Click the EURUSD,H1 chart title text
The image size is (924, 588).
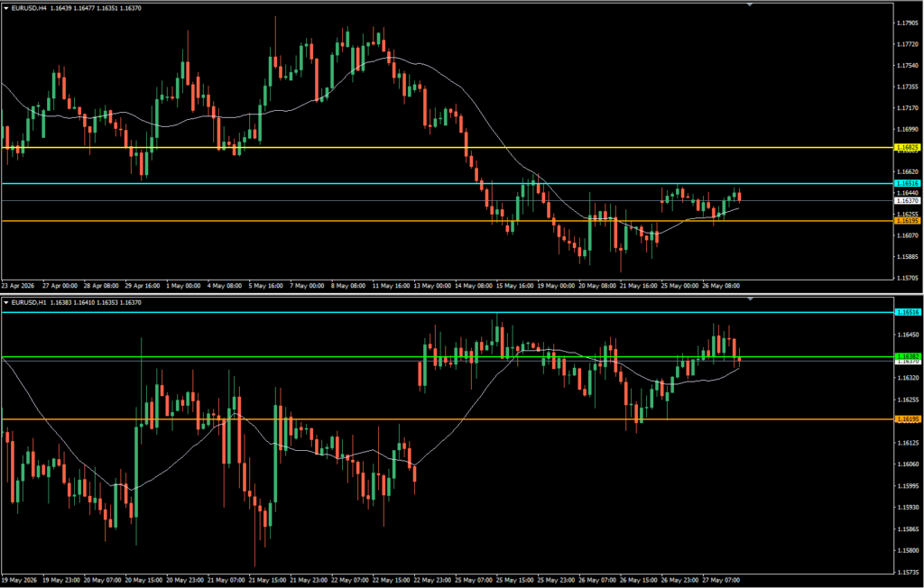point(29,302)
